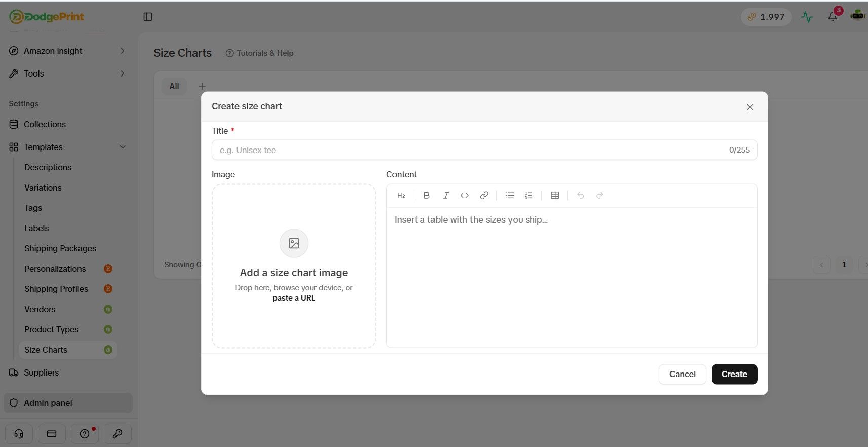Toggle italic formatting in editor
868x447 pixels.
446,196
